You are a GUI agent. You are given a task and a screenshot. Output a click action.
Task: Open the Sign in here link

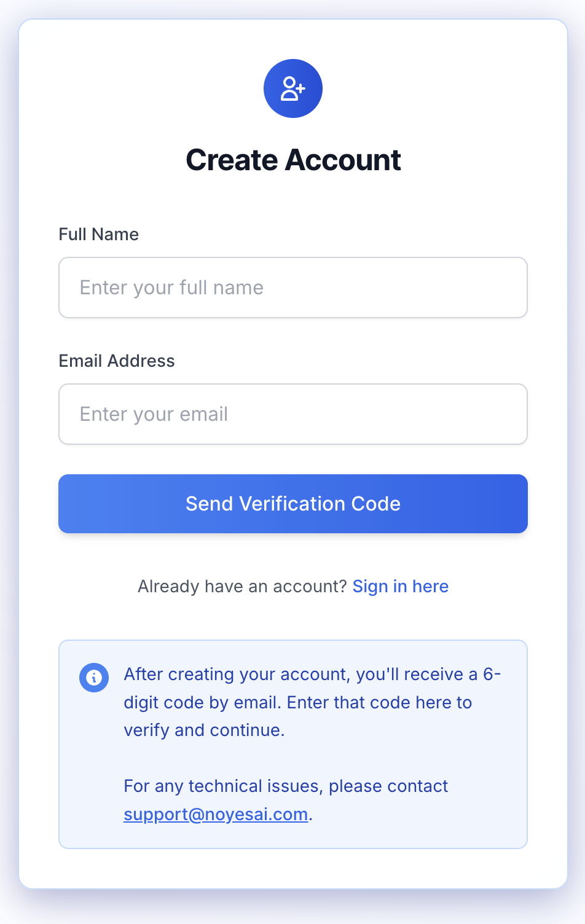click(x=400, y=587)
